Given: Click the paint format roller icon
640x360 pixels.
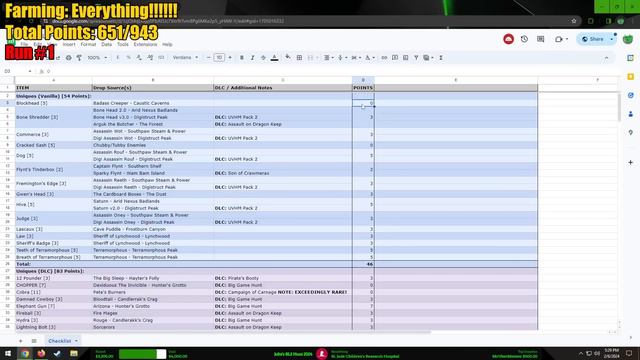Looking at the screenshot, I should [x=79, y=58].
